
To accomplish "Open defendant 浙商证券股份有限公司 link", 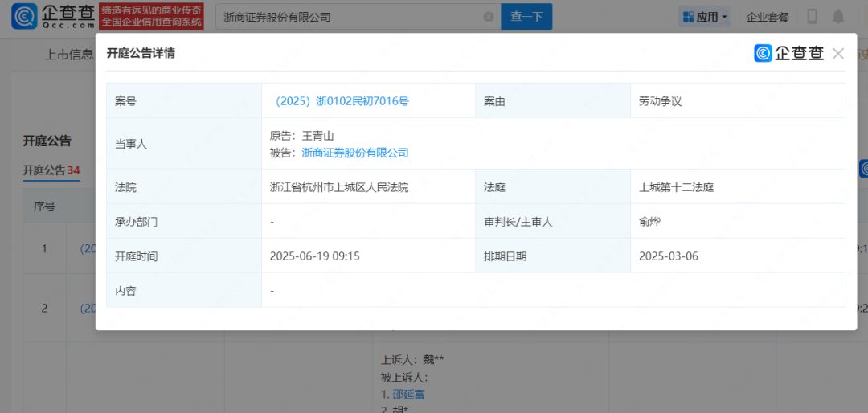I will tap(355, 153).
